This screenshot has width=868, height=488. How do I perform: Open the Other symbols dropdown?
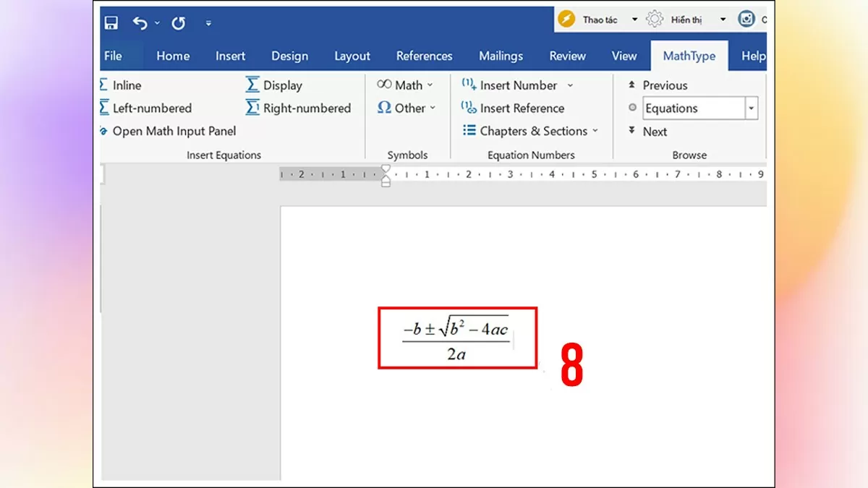pyautogui.click(x=433, y=108)
